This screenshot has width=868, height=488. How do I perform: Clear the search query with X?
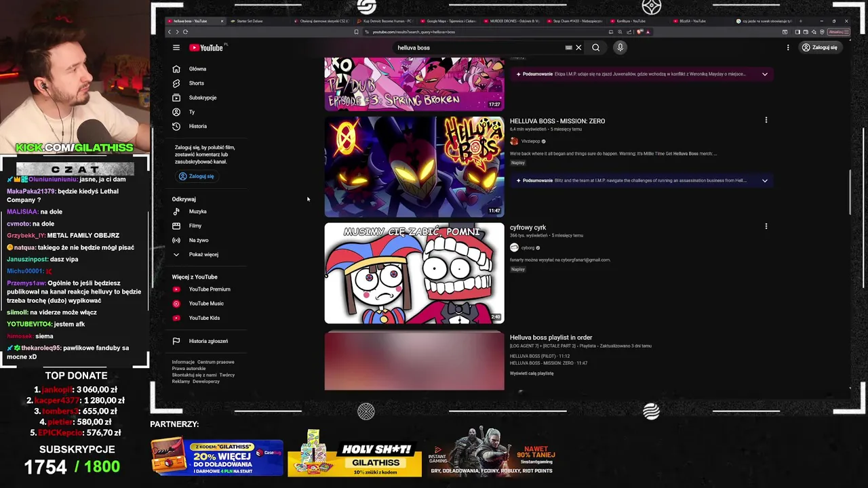pos(578,47)
